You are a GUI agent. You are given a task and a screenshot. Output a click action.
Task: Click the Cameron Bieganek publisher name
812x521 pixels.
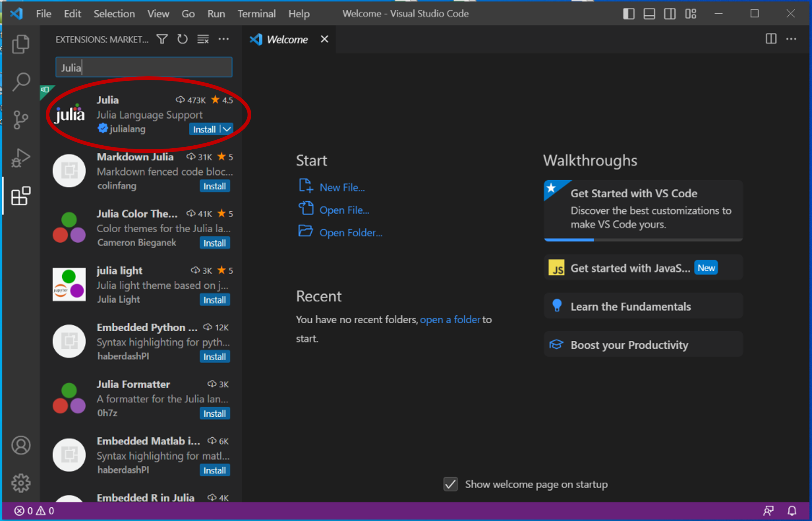tap(137, 243)
